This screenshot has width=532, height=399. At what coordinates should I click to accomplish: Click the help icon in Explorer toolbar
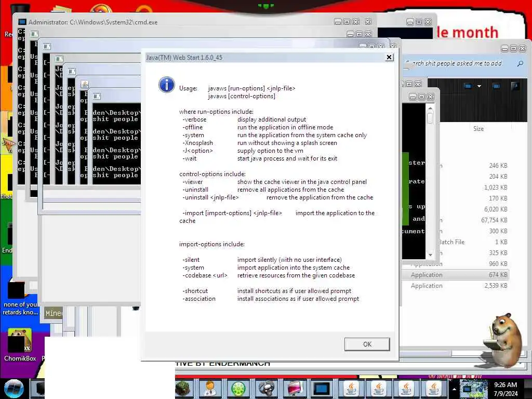(515, 86)
